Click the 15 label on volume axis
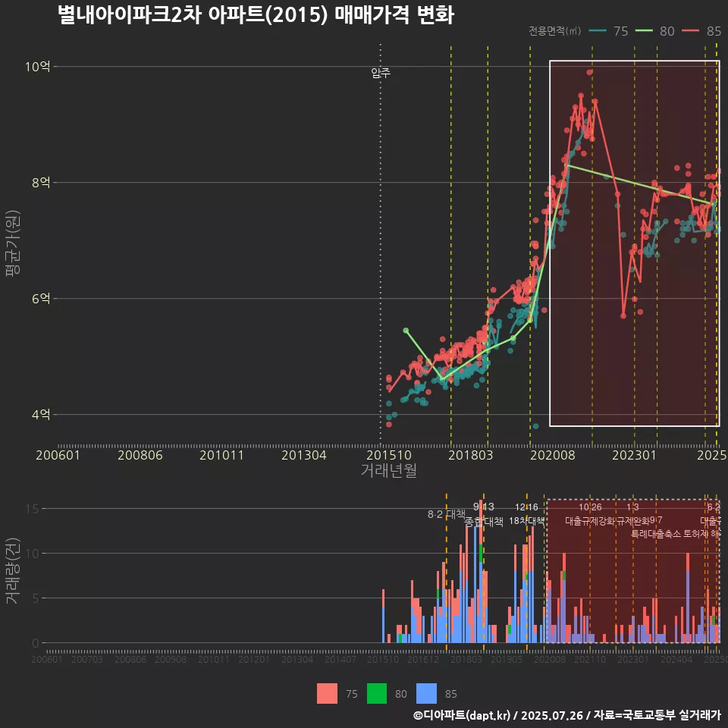728x728 pixels. tap(32, 509)
